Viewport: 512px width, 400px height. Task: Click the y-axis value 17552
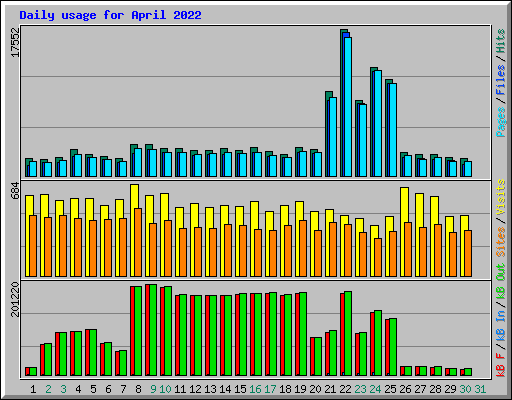point(15,43)
